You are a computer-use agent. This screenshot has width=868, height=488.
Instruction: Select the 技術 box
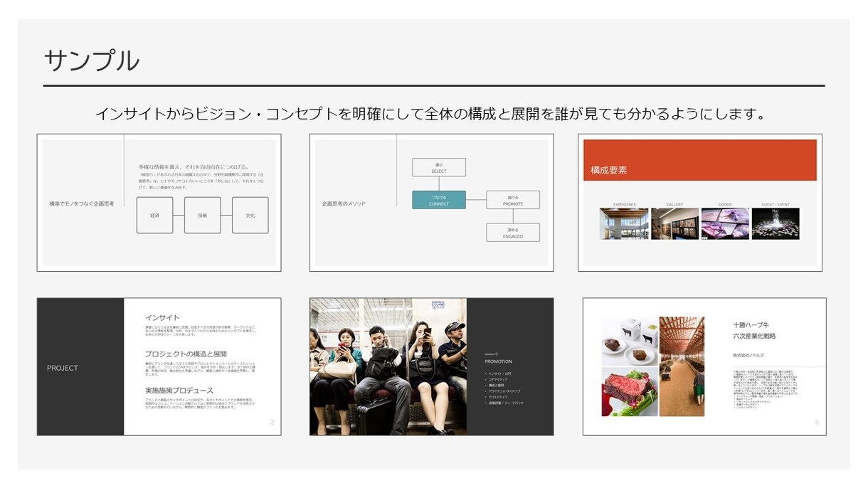pos(203,215)
